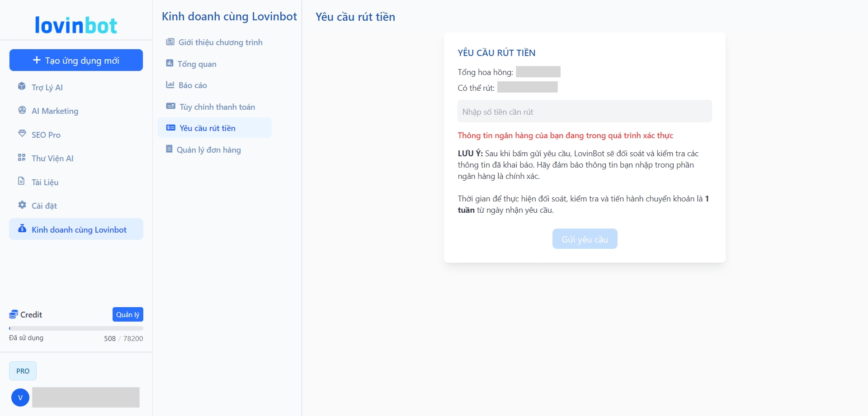Open Tùy chỉnh thanh toán settings

click(217, 107)
